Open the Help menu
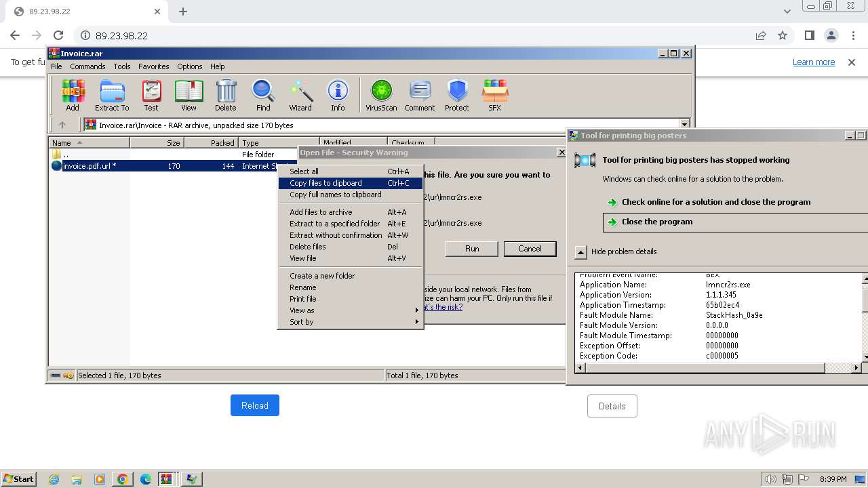The height and width of the screenshot is (488, 868). click(217, 66)
